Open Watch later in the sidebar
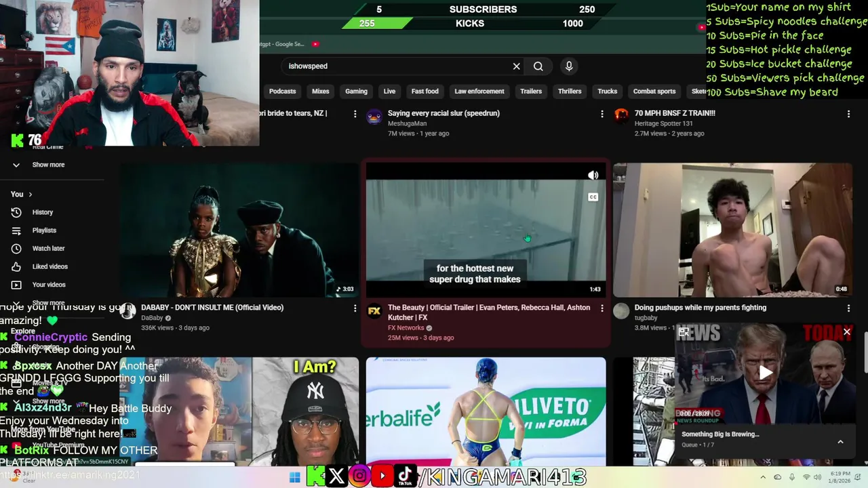This screenshot has width=868, height=488. tap(48, 249)
